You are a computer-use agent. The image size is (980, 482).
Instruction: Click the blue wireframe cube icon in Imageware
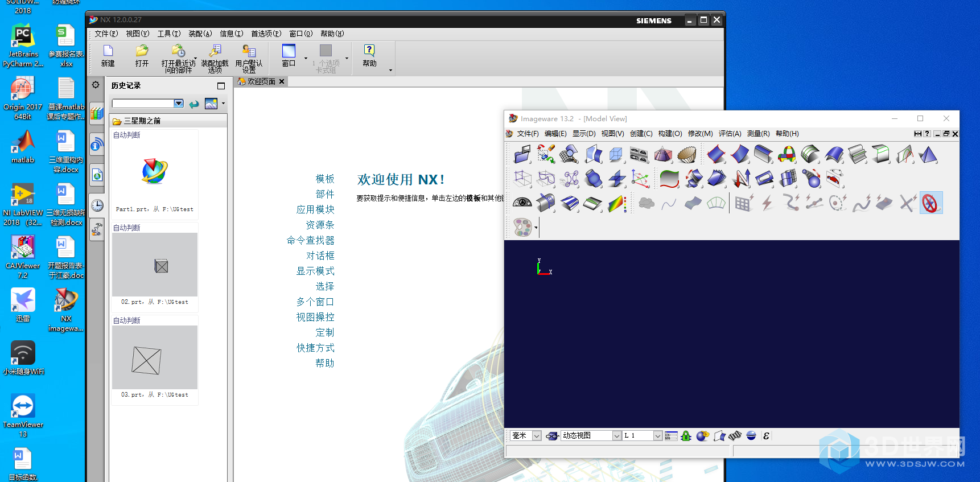[x=616, y=154]
